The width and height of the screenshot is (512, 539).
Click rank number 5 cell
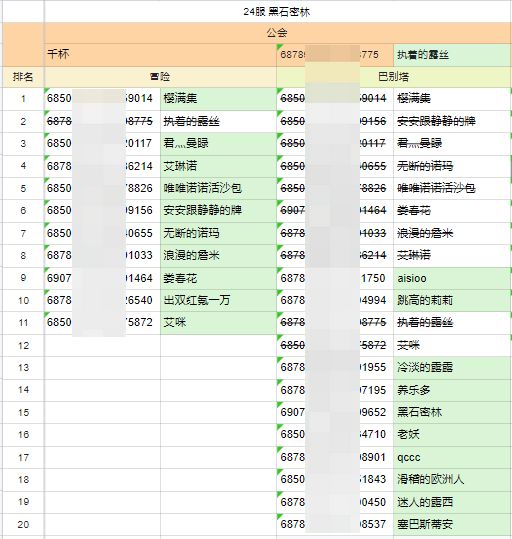23,188
